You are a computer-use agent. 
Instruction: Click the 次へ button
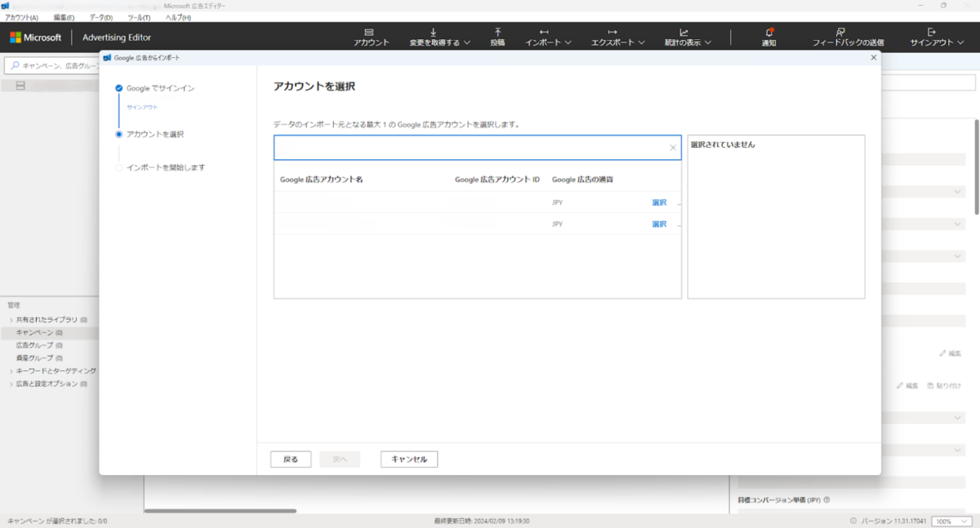[x=340, y=459]
